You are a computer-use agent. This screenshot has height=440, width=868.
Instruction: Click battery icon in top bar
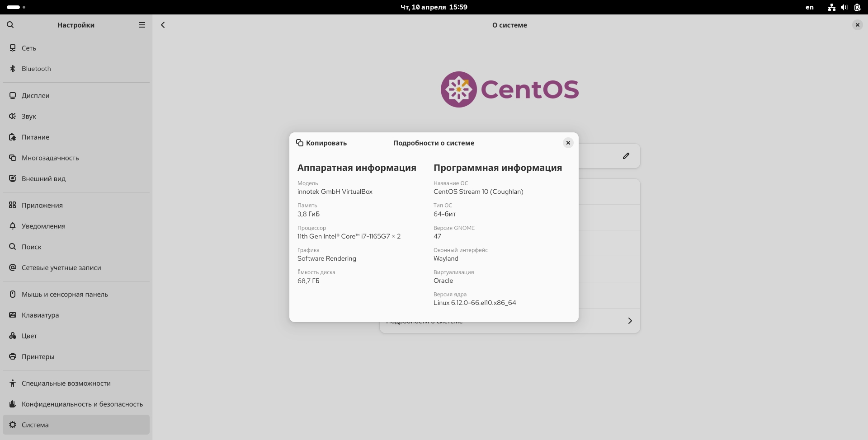[x=857, y=7]
